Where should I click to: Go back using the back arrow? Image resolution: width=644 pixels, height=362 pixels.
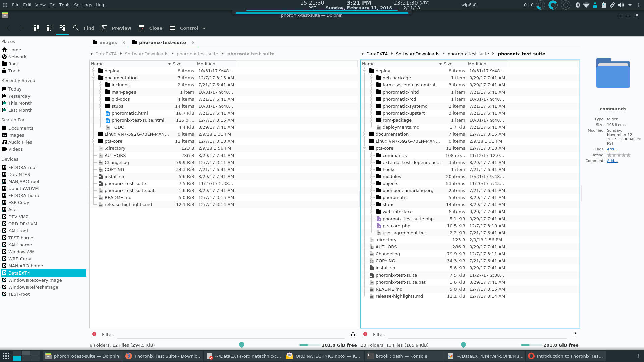coord(9,28)
